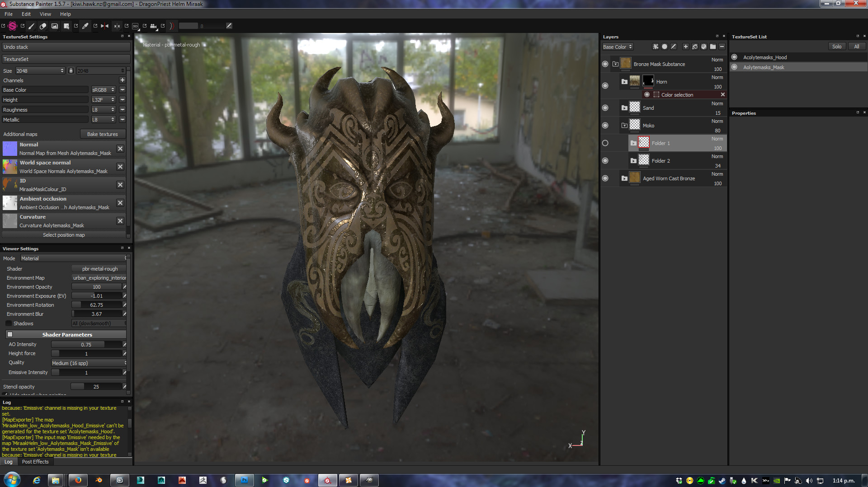The width and height of the screenshot is (868, 487).
Task: Click the pink Substance logo icon
Action: point(13,26)
